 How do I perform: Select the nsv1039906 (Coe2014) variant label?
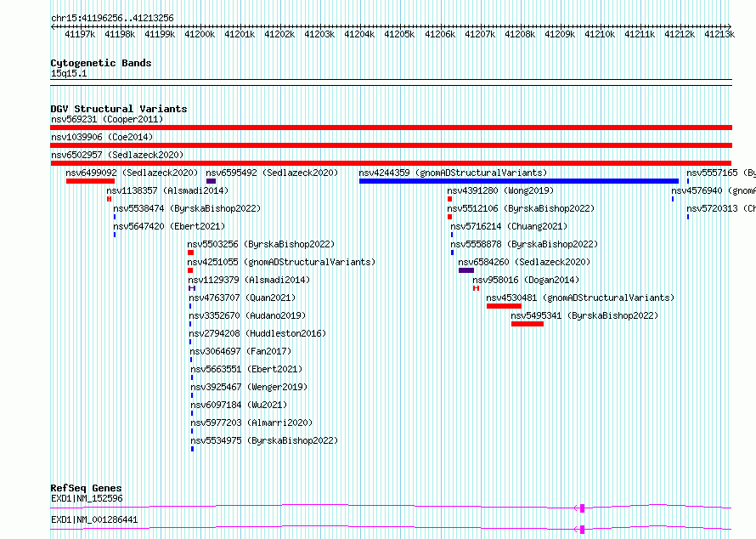102,137
